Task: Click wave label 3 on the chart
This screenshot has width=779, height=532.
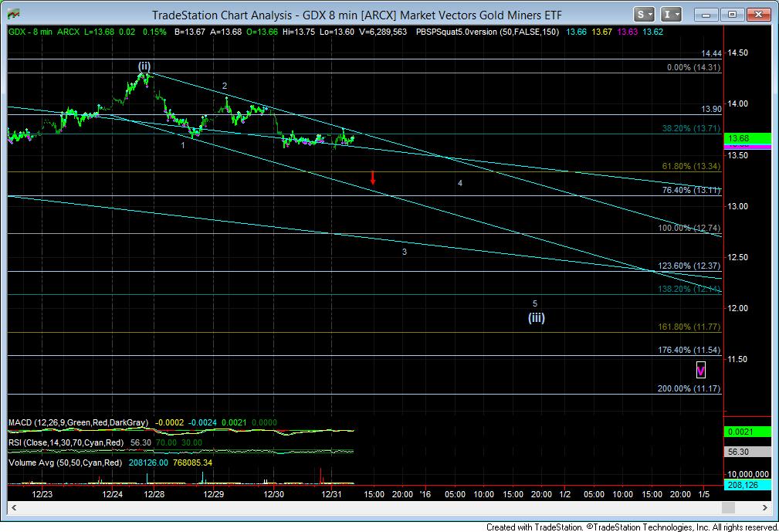Action: (x=405, y=252)
